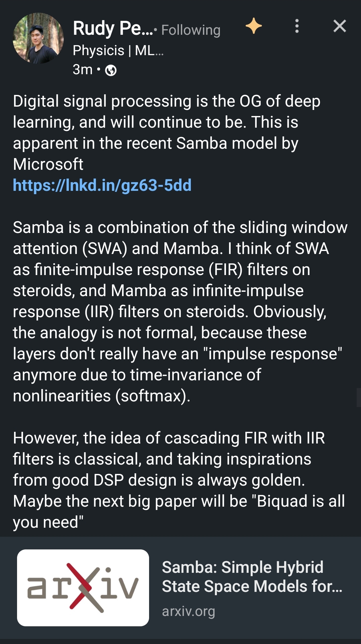Close the post with the X icon
The width and height of the screenshot is (361, 644).
340,26
